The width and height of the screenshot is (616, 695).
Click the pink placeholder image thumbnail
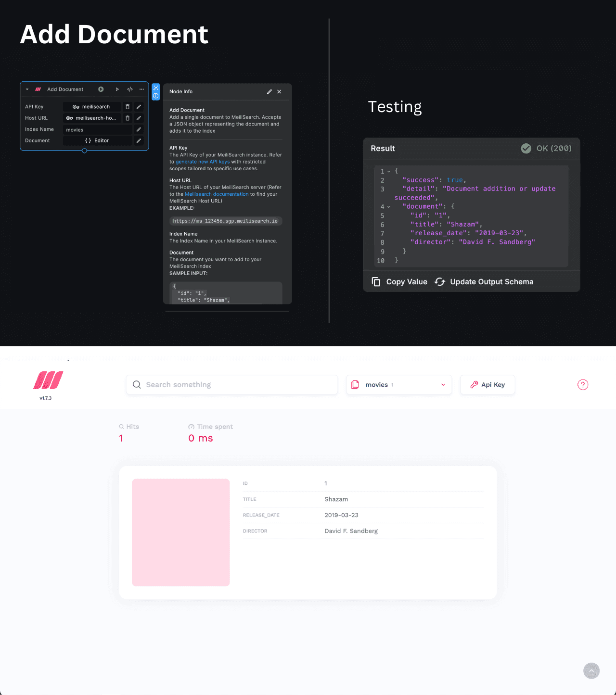tap(181, 532)
